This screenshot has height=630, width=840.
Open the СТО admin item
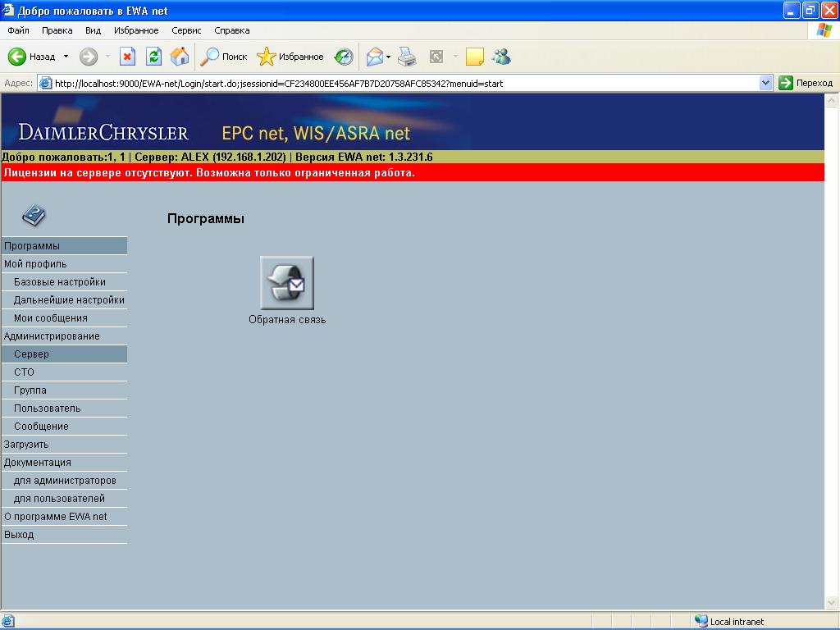[x=64, y=372]
